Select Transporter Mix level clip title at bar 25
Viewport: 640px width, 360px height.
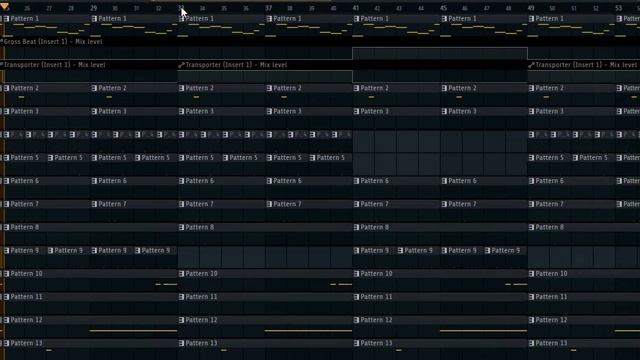(x=55, y=65)
